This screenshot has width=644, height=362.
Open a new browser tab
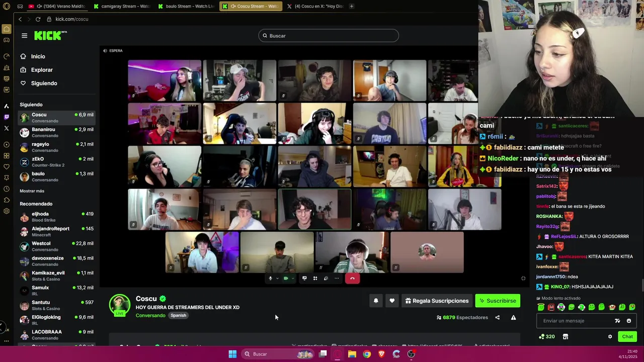point(351,6)
